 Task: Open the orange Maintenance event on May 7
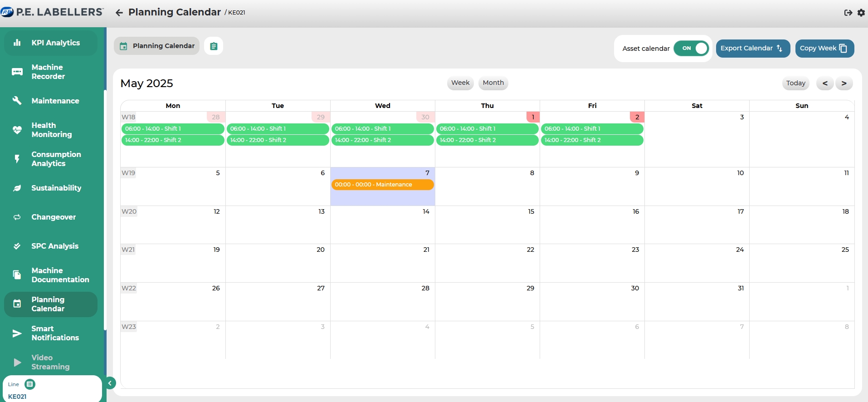(382, 185)
